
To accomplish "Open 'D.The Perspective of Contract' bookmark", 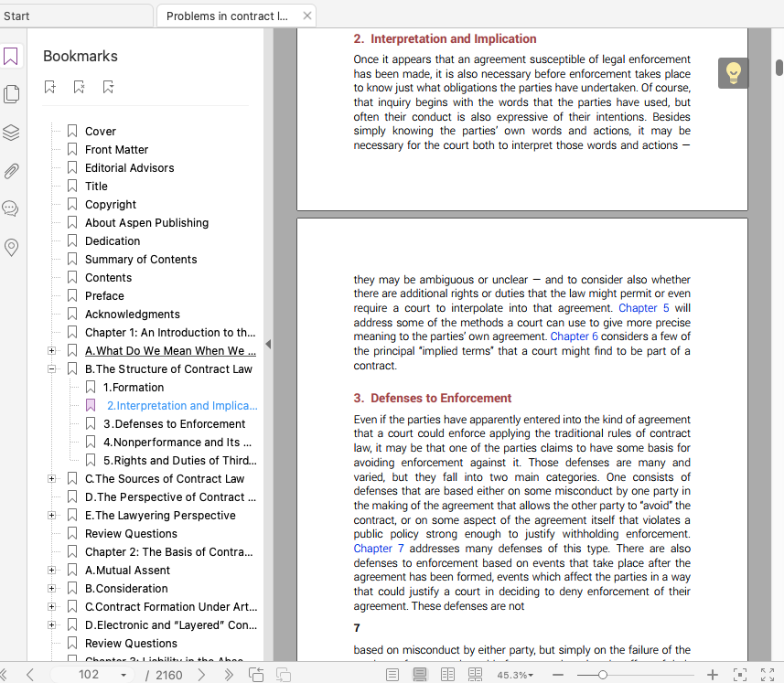I will [170, 497].
